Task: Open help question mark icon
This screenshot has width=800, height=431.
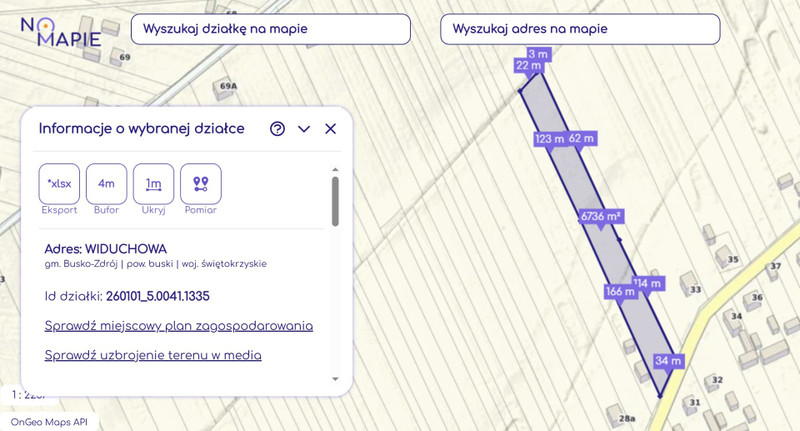Action: pyautogui.click(x=277, y=129)
